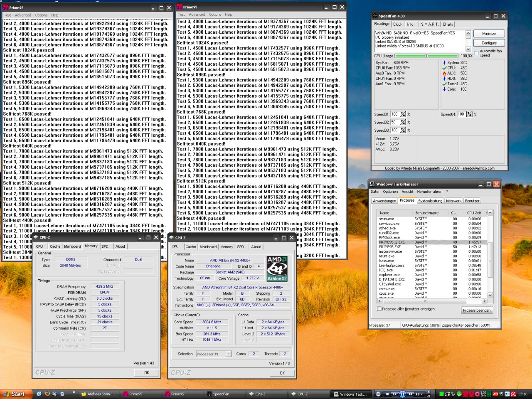Viewport: 532px width, 399px height.
Task: Click the SpeedFan fan icon in its title bar
Action: click(x=375, y=16)
